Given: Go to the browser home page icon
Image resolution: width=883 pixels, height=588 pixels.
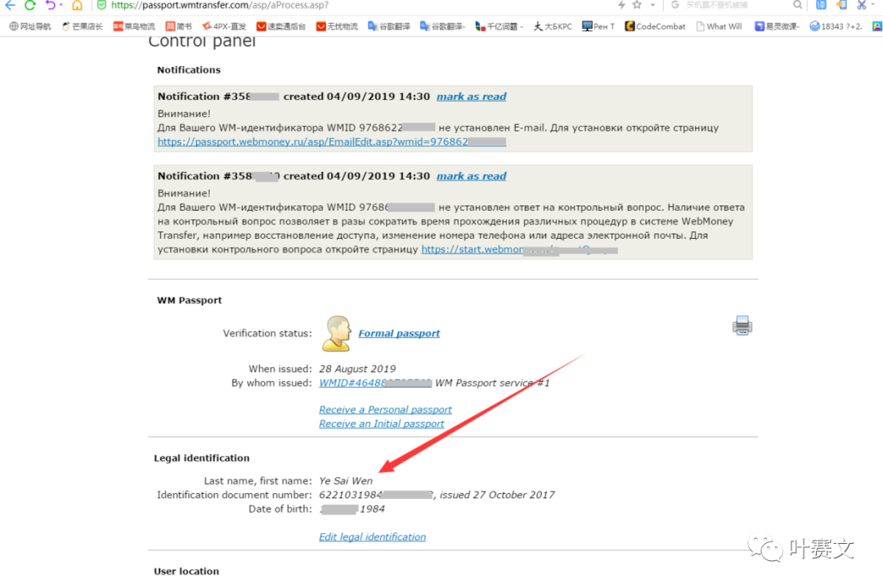Looking at the screenshot, I should [77, 5].
